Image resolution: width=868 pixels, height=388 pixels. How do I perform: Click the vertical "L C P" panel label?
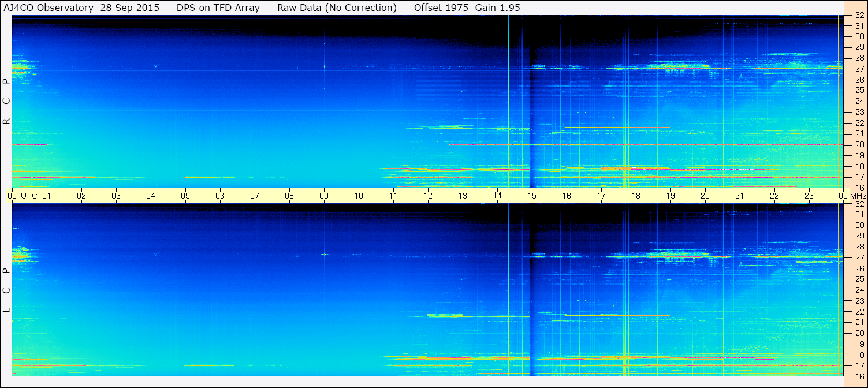pyautogui.click(x=6, y=290)
